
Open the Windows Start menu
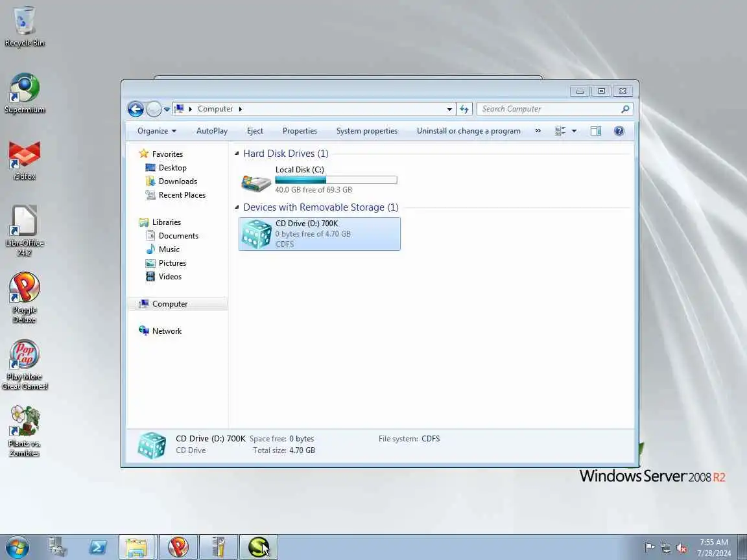pyautogui.click(x=18, y=548)
